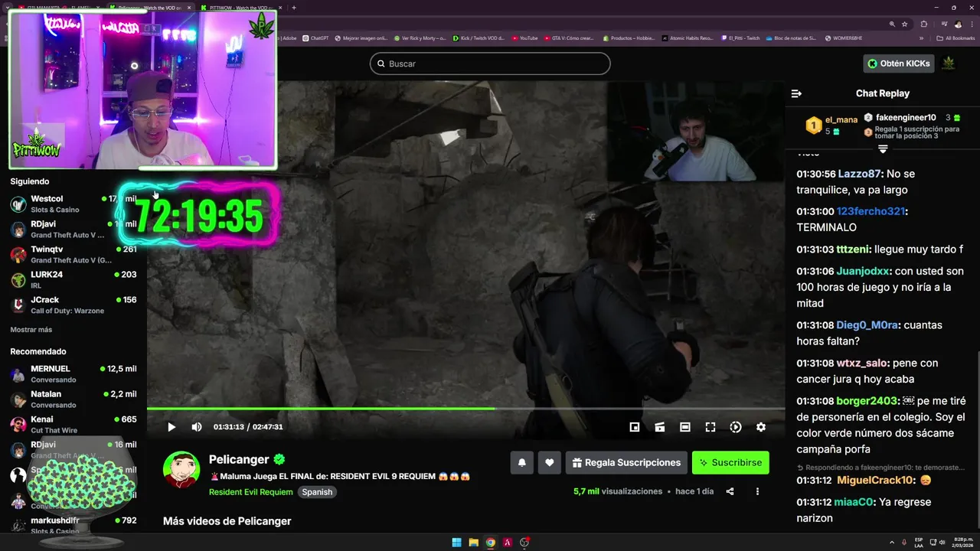Open the playback speed control
980x551 pixels.
736,427
